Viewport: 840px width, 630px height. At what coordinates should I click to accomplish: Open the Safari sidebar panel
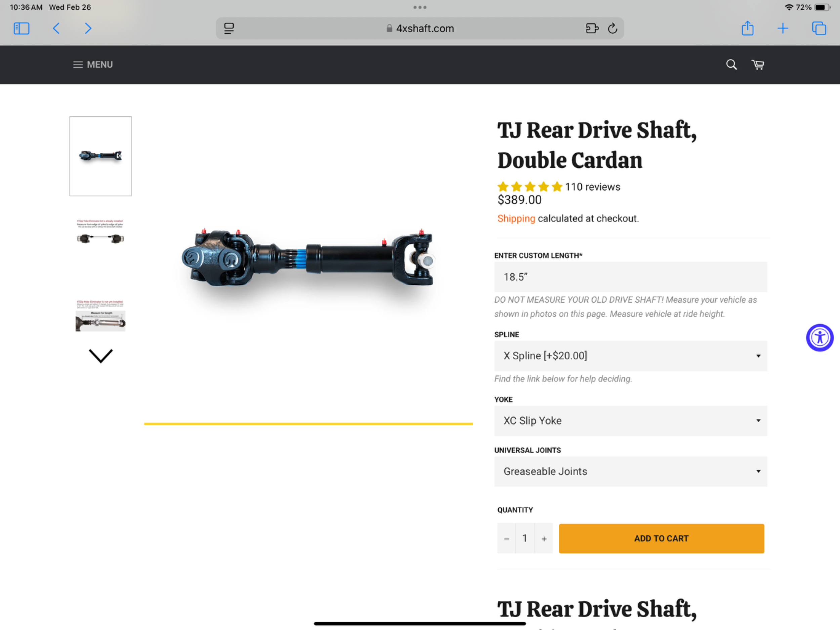[21, 29]
